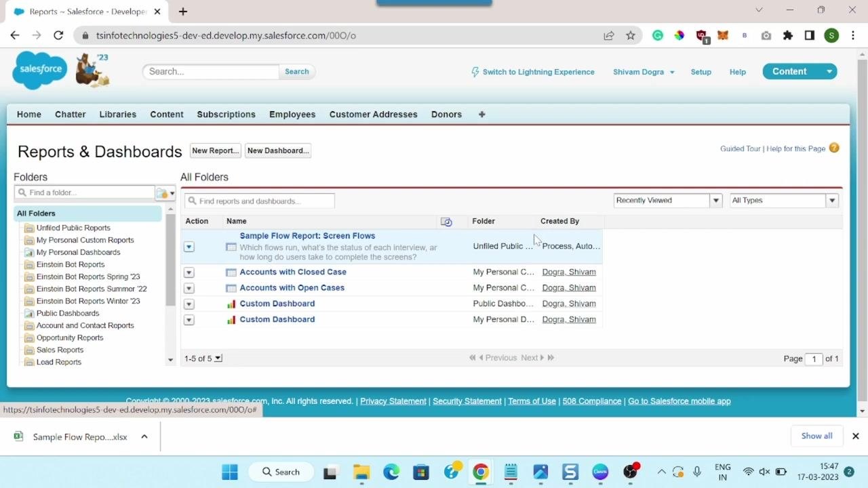
Task: Open File Explorer from the taskbar
Action: click(361, 472)
